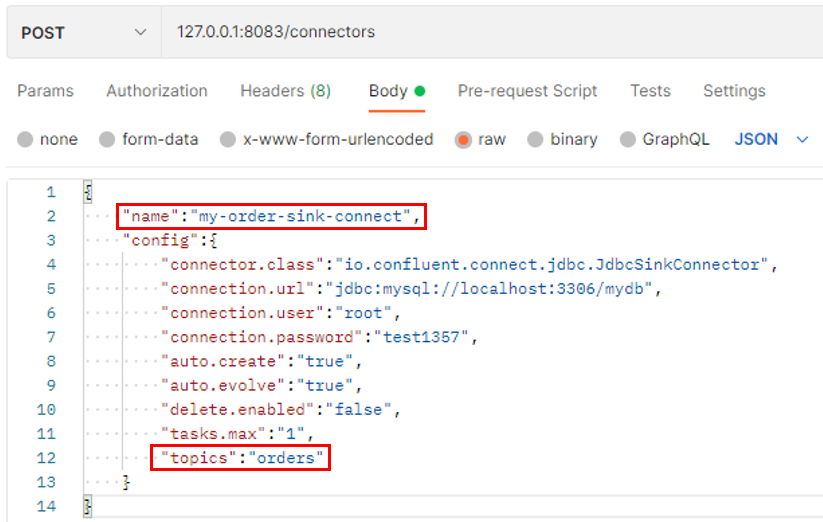
Task: Click the JdbcSinkConnector class value
Action: point(552,264)
